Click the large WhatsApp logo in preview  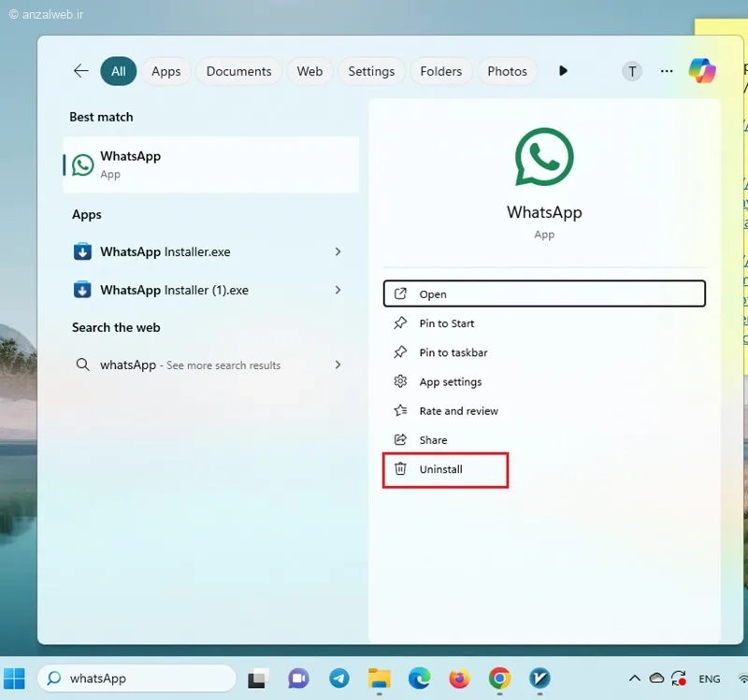[x=544, y=157]
